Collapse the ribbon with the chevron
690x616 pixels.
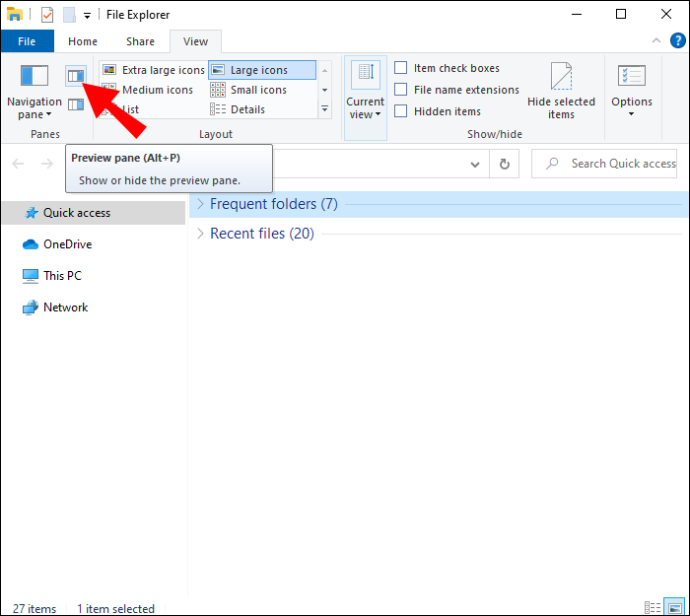coord(656,41)
